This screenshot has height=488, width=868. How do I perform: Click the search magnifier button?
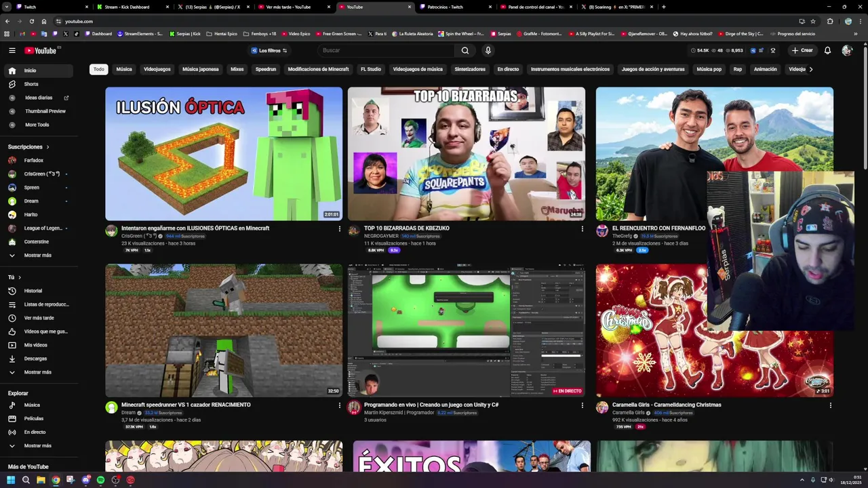465,50
